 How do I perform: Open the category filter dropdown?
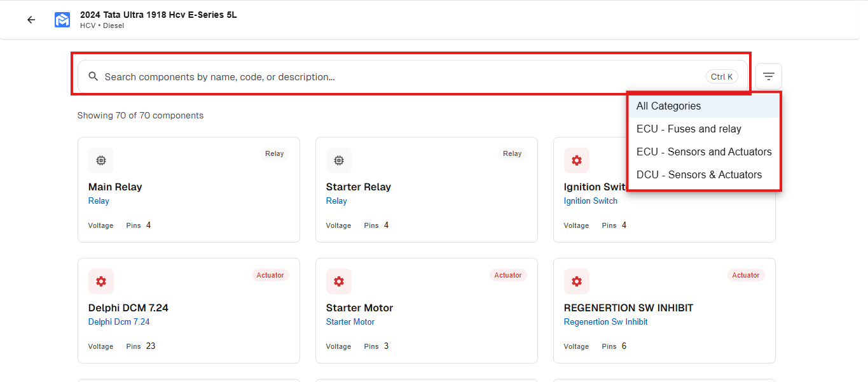[768, 76]
